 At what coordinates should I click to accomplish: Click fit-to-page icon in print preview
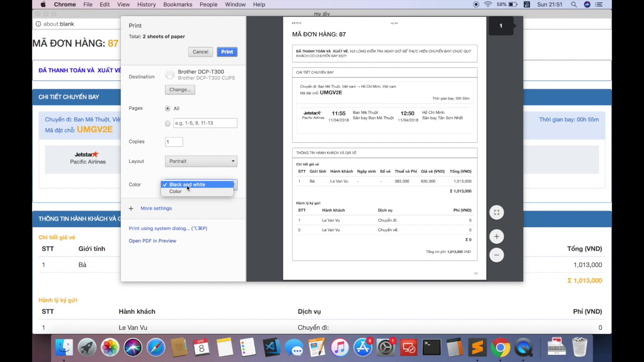click(x=497, y=212)
